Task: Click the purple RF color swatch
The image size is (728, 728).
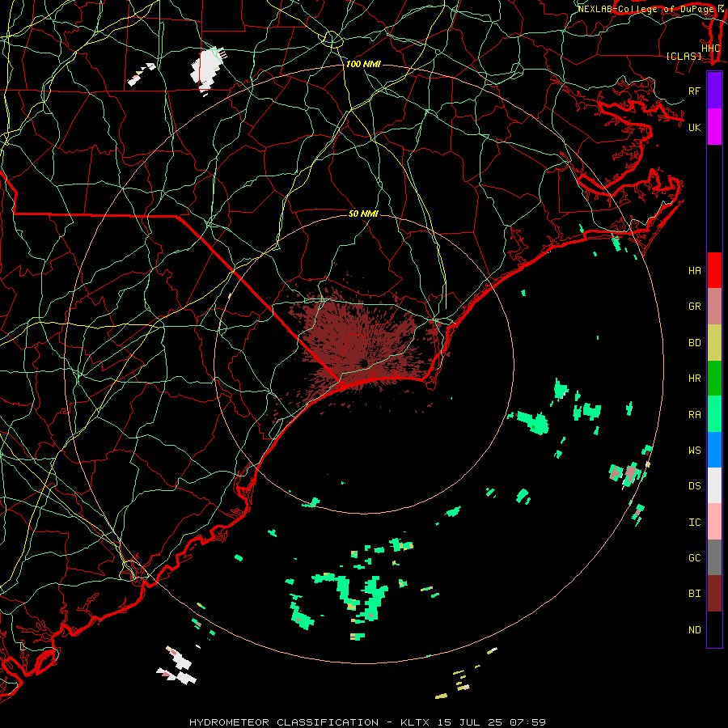Action: (x=714, y=91)
